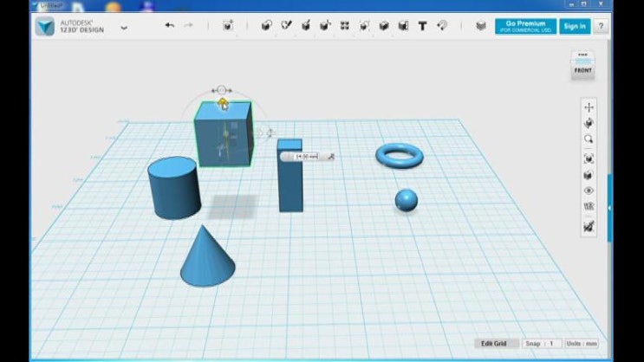Image resolution: width=644 pixels, height=362 pixels.
Task: Expand the right side panel arrow
Action: click(x=609, y=208)
